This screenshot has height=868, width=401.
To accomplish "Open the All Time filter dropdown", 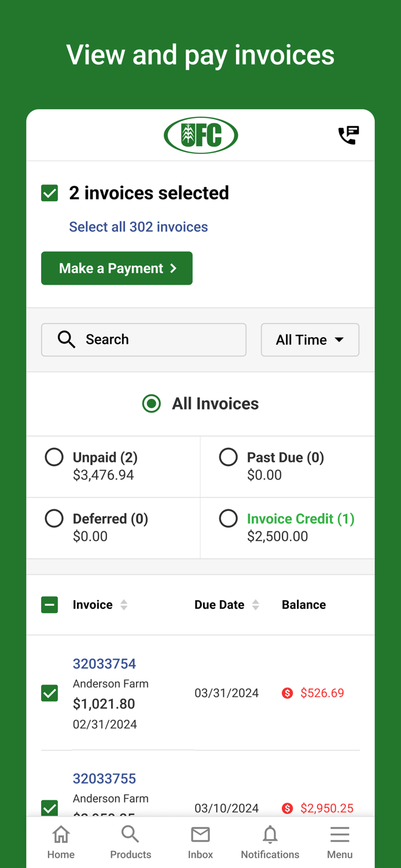I will pos(310,340).
